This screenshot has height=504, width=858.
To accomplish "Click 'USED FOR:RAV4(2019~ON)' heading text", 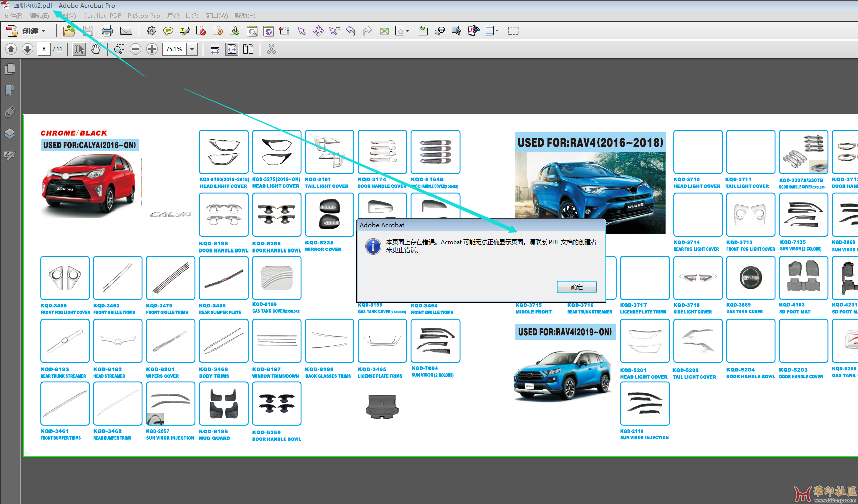I will tap(565, 332).
